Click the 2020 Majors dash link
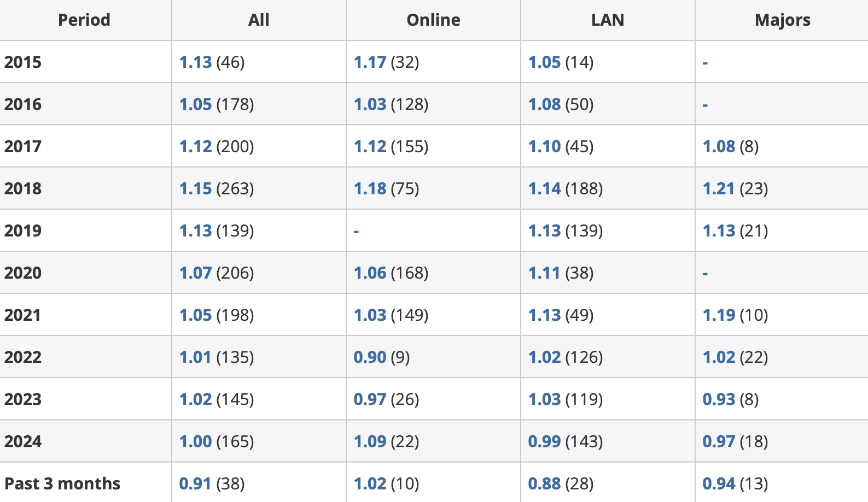 [x=705, y=274]
